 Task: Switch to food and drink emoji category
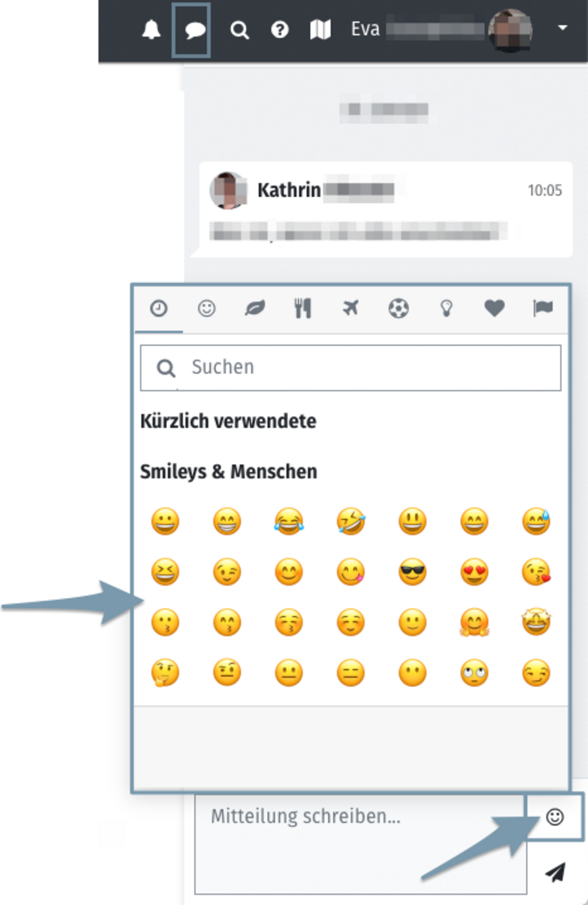(x=302, y=309)
